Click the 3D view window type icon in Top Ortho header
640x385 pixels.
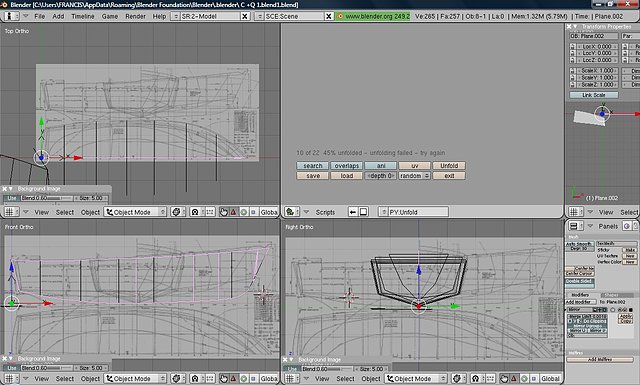pos(11,212)
